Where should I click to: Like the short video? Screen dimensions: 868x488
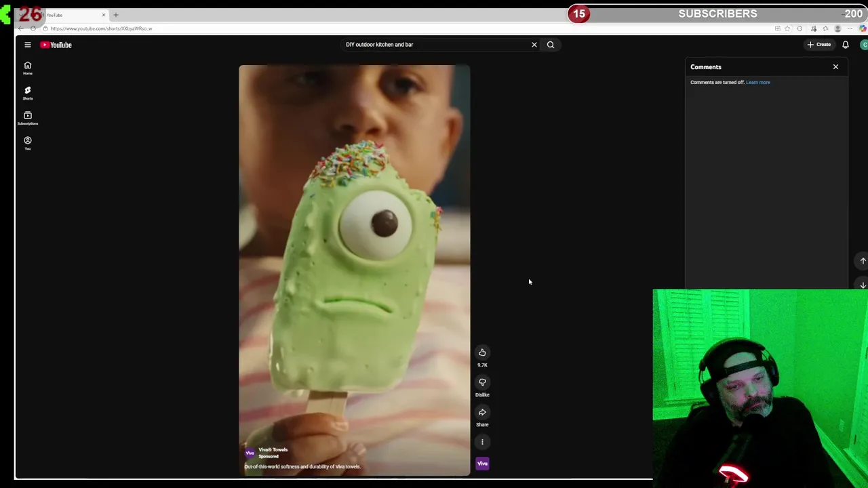482,352
